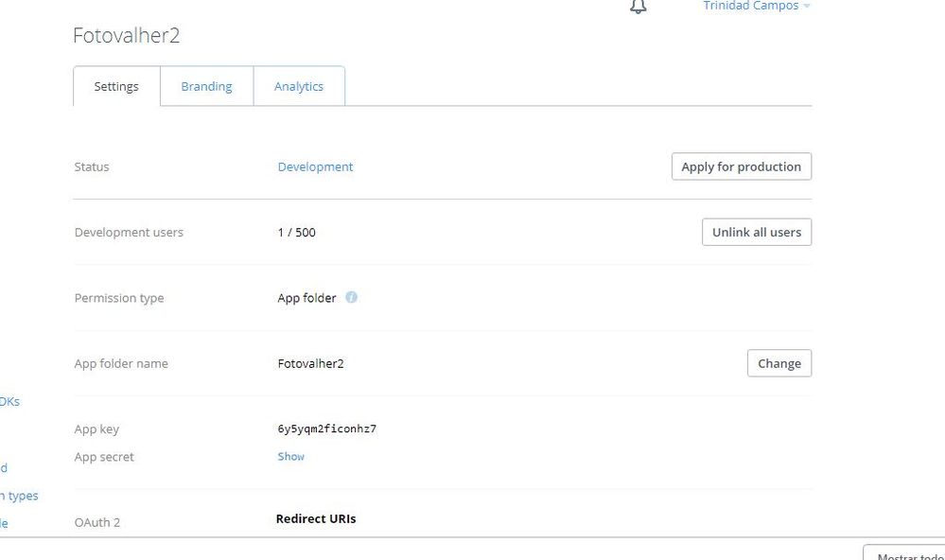Image resolution: width=945 pixels, height=560 pixels.
Task: Show the App secret
Action: (290, 456)
